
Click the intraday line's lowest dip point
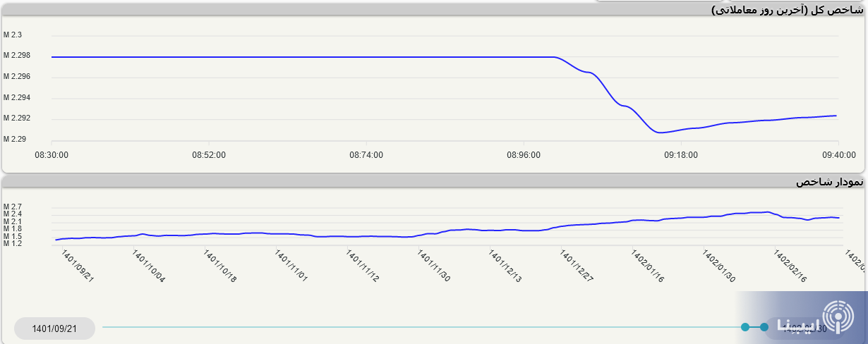(659, 132)
